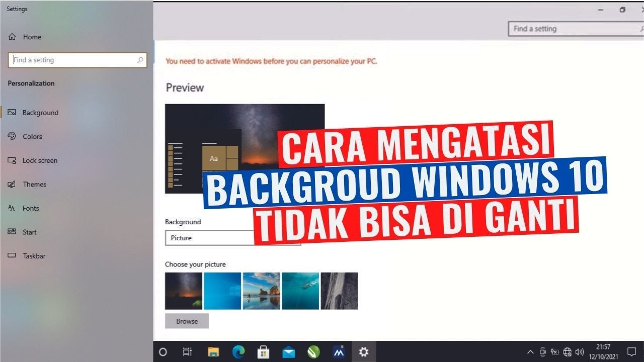
Task: Choose the blue Windows logo picture thumbnail
Action: [x=222, y=291]
